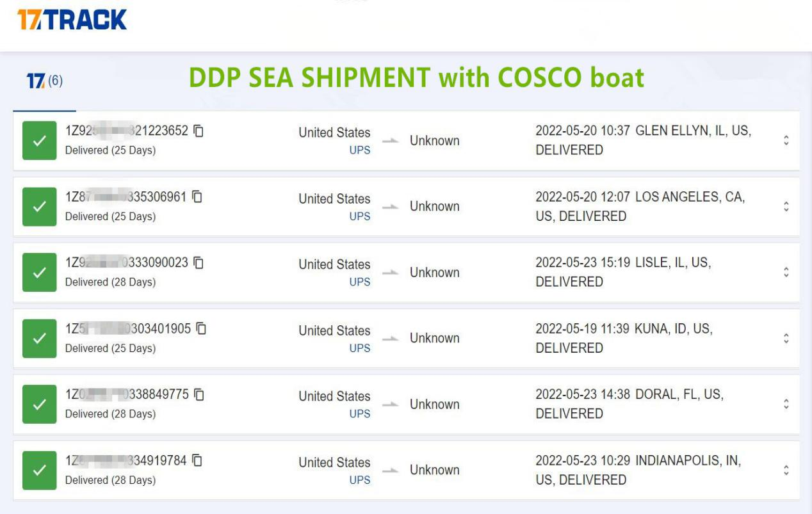Expand the Indianapolis delivery details
Image resolution: width=812 pixels, height=514 pixels.
click(786, 470)
